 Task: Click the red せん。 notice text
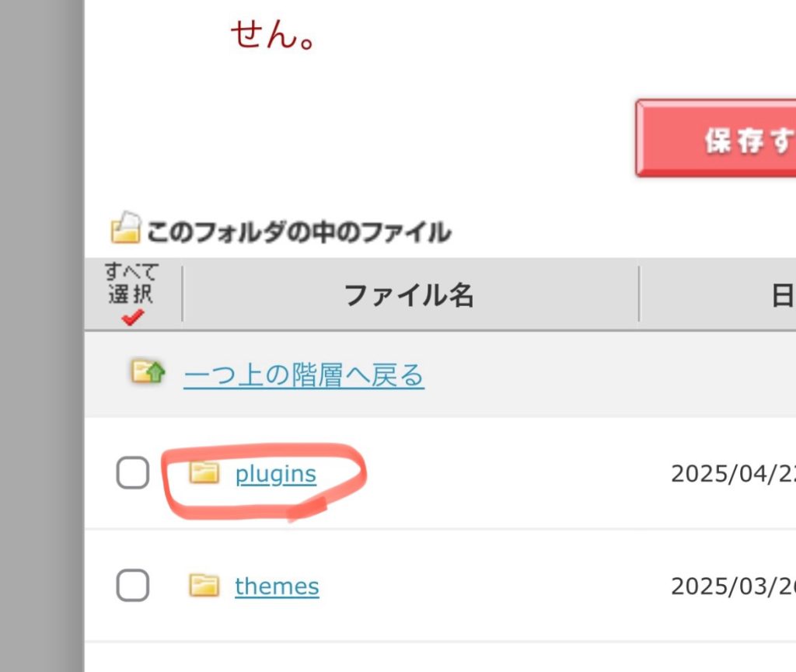pyautogui.click(x=272, y=36)
